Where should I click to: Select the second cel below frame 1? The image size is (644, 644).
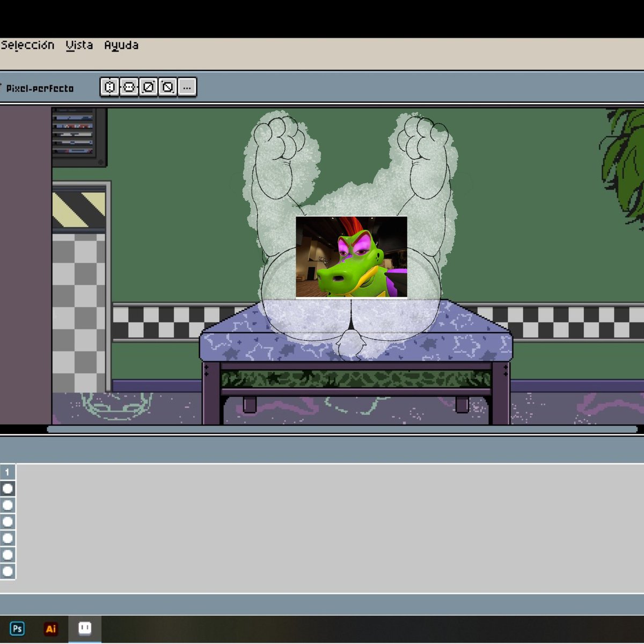[8, 506]
